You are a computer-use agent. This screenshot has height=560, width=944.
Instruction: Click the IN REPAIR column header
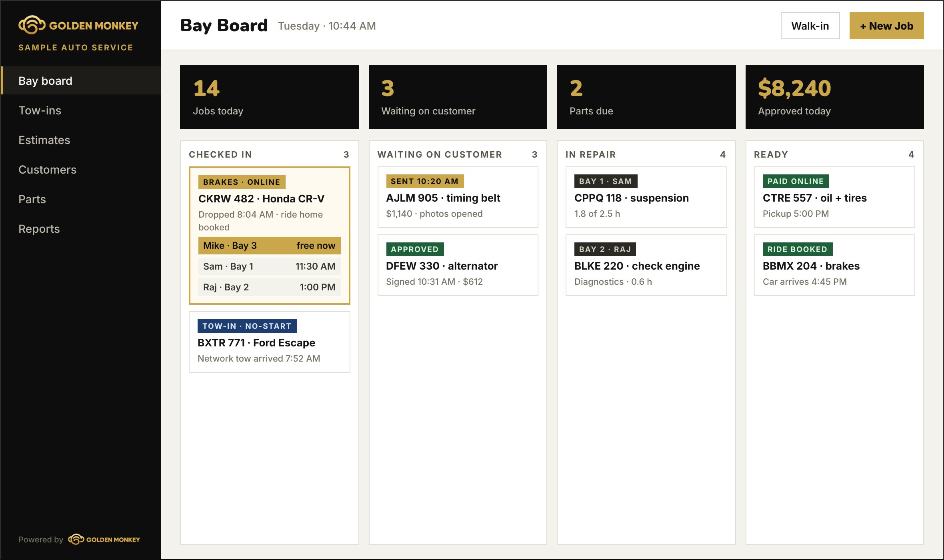pos(590,154)
